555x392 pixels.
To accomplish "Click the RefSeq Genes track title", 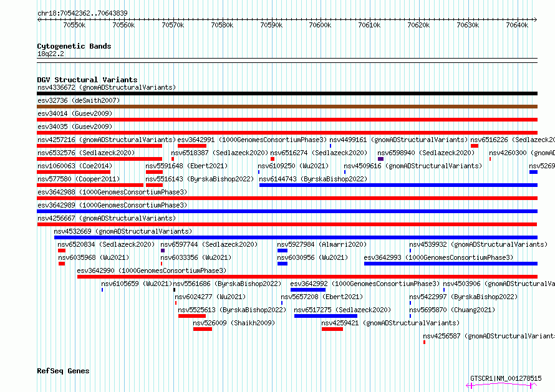I will coord(63,371).
